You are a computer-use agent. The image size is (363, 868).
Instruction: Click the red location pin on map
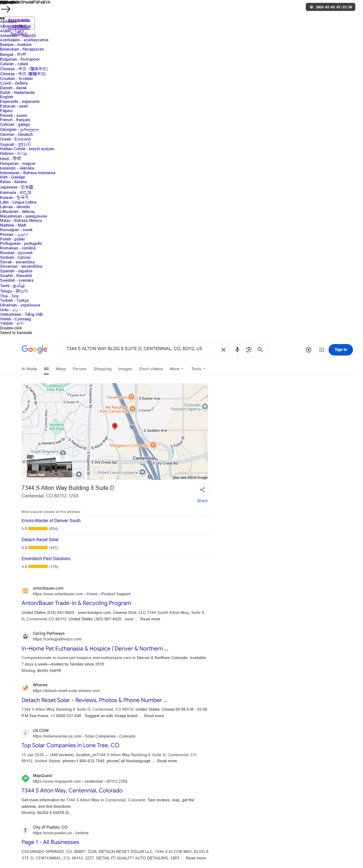point(115,426)
